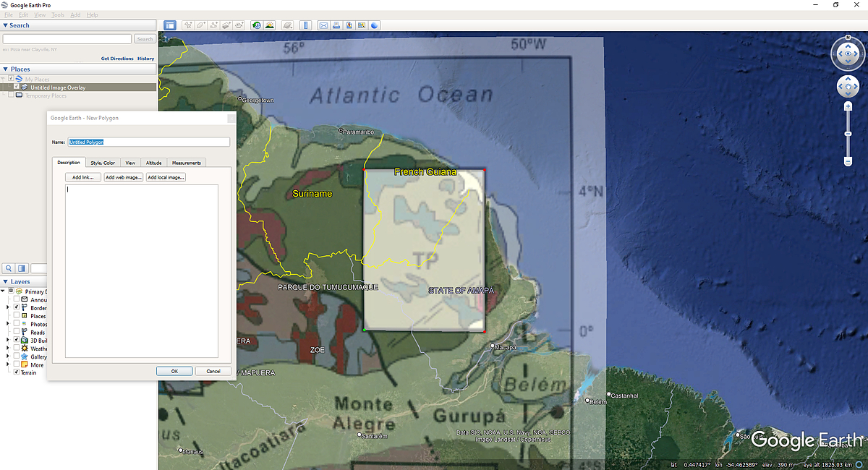Add a Placemark using the toolbar
Image resolution: width=868 pixels, height=470 pixels.
pyautogui.click(x=187, y=25)
